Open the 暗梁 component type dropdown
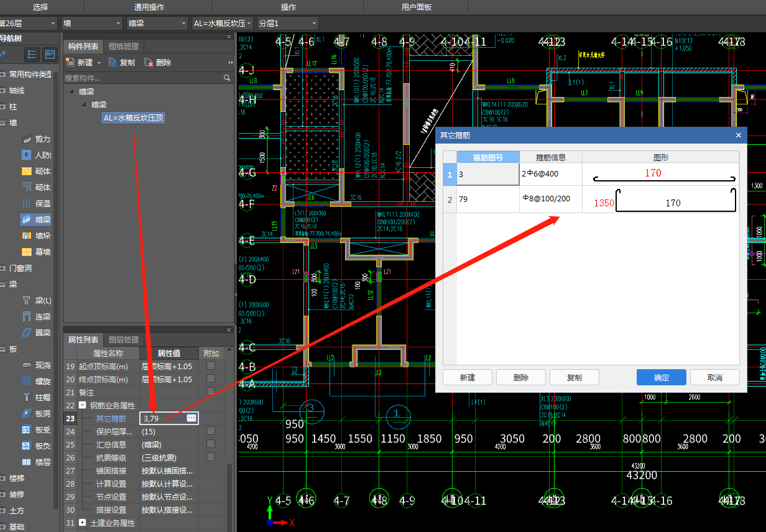The image size is (766, 532). (x=157, y=23)
